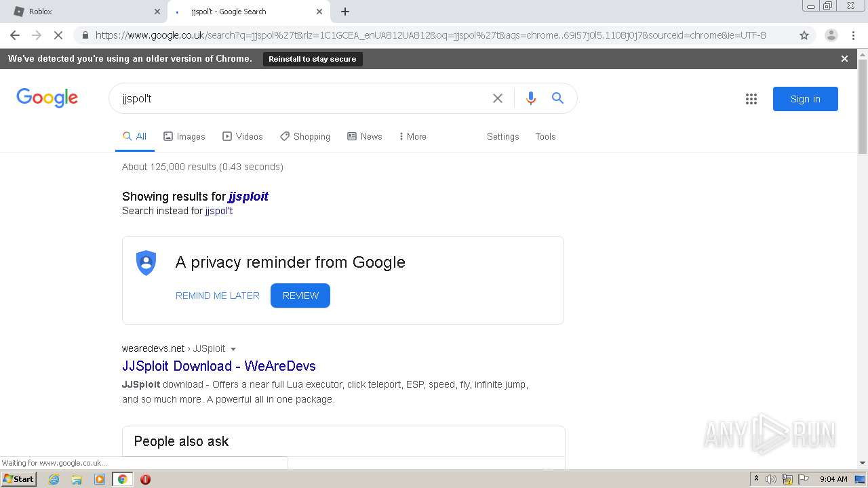Screen dimensions: 868x488
Task: Expand the wearedevs.net result options arrow
Action: [x=233, y=349]
